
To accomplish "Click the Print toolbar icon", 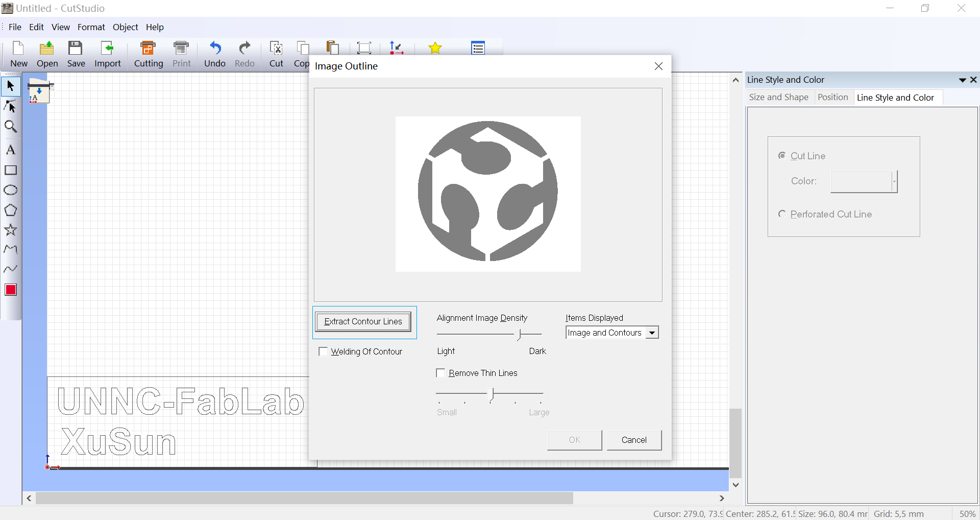I will pyautogui.click(x=181, y=54).
